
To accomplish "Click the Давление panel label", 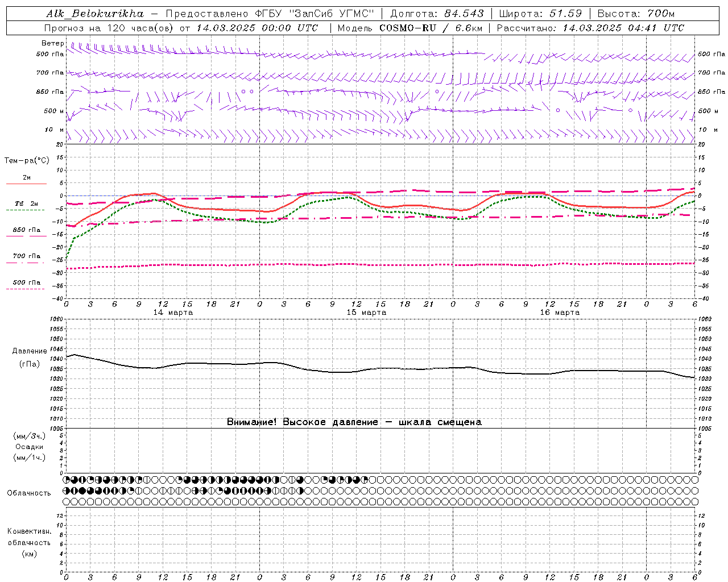I will [30, 351].
